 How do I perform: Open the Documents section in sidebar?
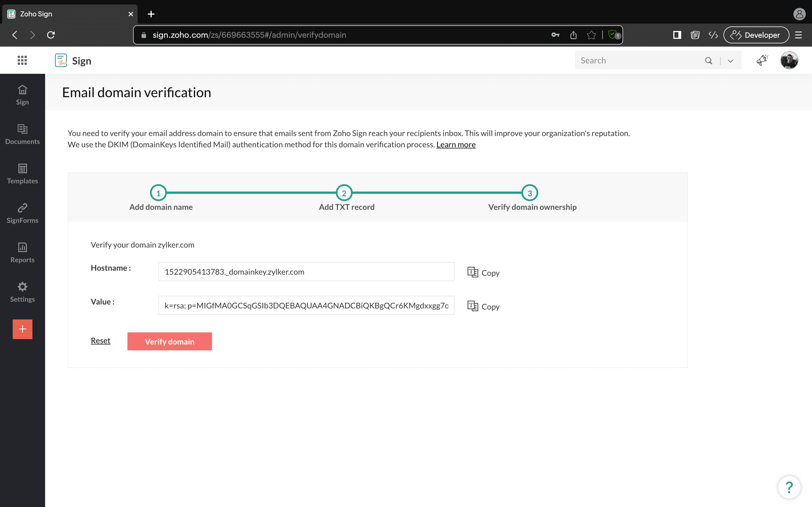(x=23, y=134)
